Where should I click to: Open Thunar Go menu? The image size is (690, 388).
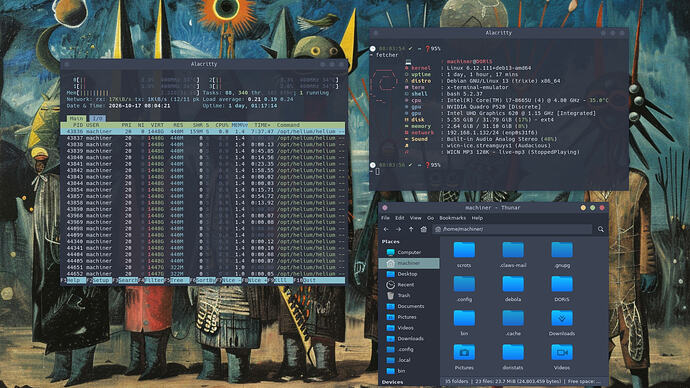click(x=430, y=218)
